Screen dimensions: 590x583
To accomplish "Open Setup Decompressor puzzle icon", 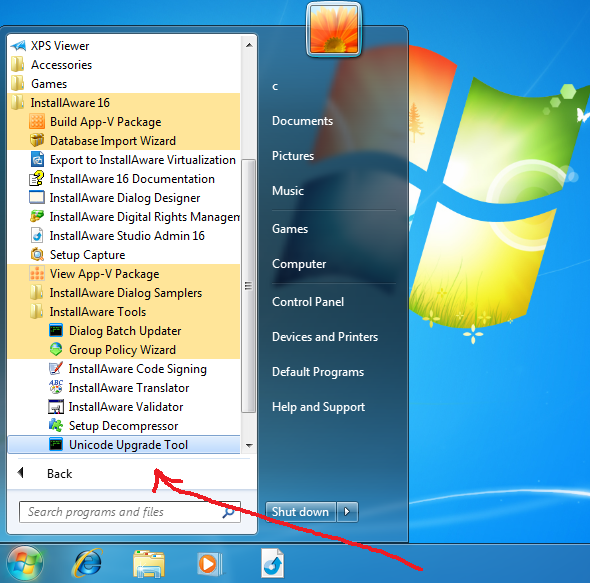I will click(x=56, y=426).
